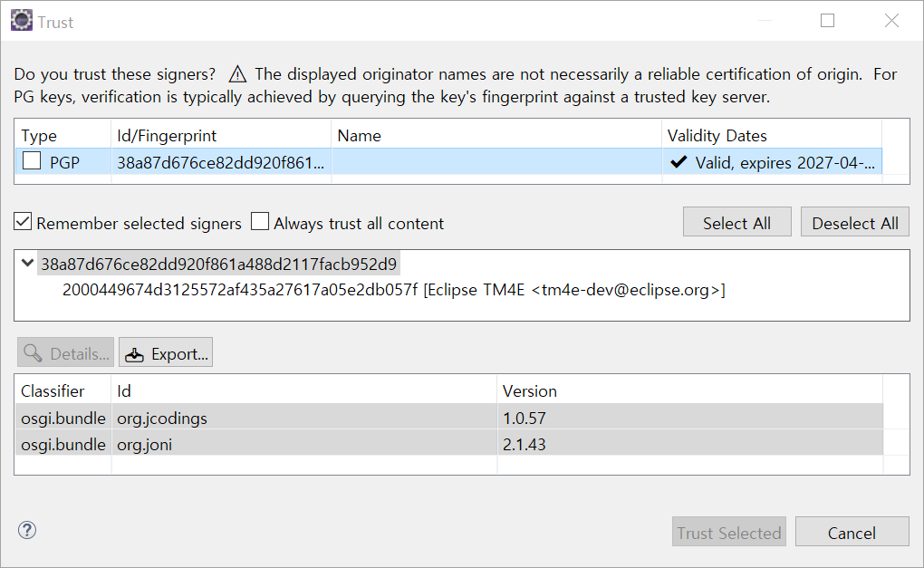Cancel the trust dialog
Screen dimensions: 924x568
[852, 533]
